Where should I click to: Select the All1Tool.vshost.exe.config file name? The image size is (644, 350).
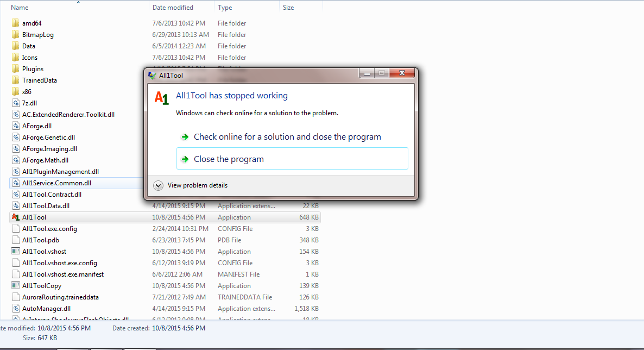(60, 263)
